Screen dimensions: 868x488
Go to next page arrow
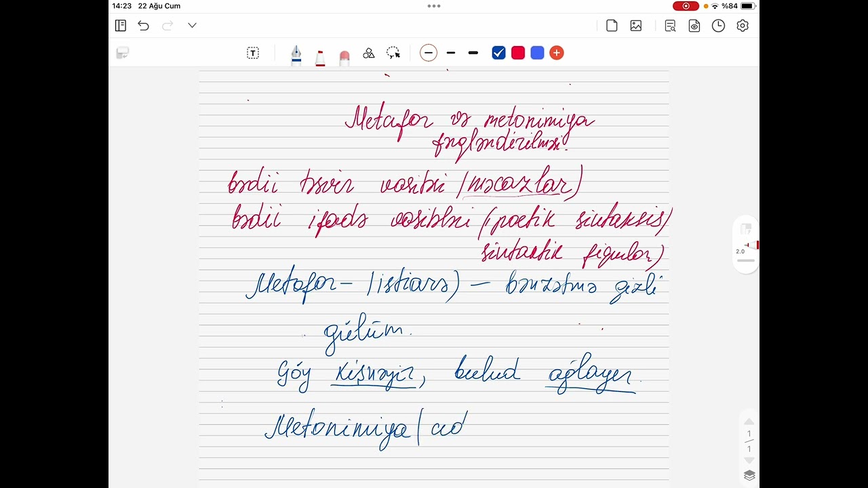(749, 460)
